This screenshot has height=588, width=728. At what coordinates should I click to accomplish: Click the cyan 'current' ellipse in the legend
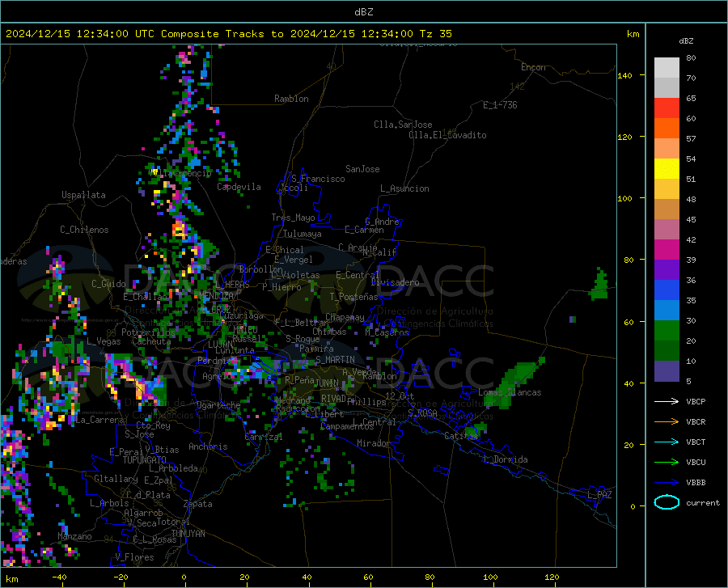pos(667,502)
